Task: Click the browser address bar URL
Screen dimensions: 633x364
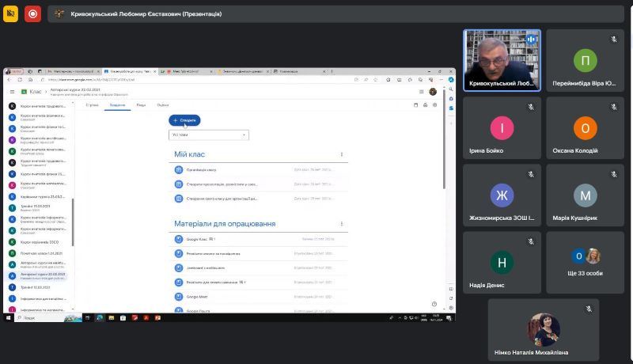Action: 91,80
